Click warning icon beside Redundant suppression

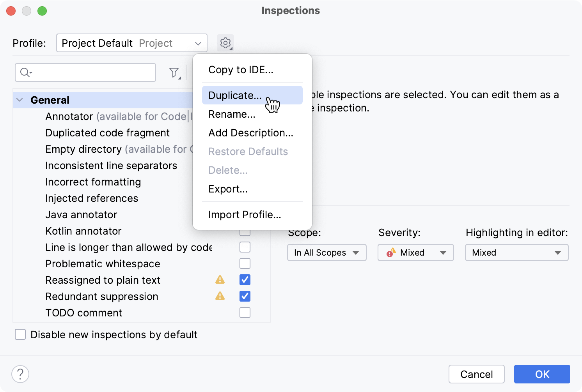tap(220, 296)
